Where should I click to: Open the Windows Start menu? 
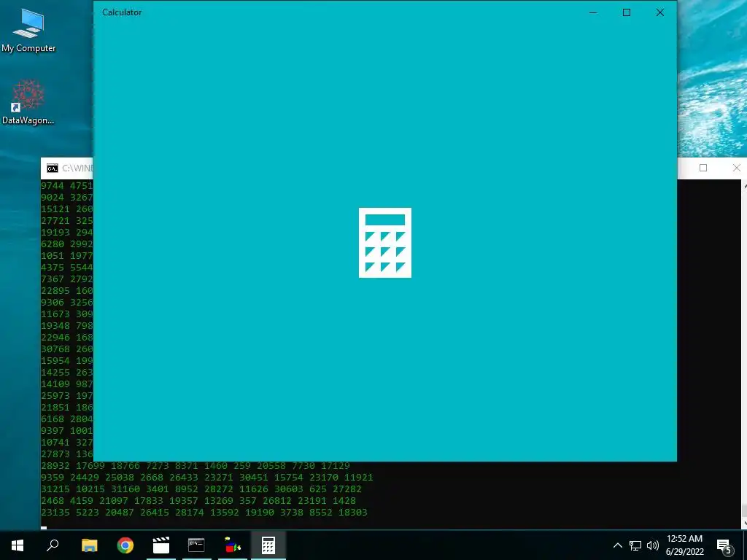coord(18,545)
